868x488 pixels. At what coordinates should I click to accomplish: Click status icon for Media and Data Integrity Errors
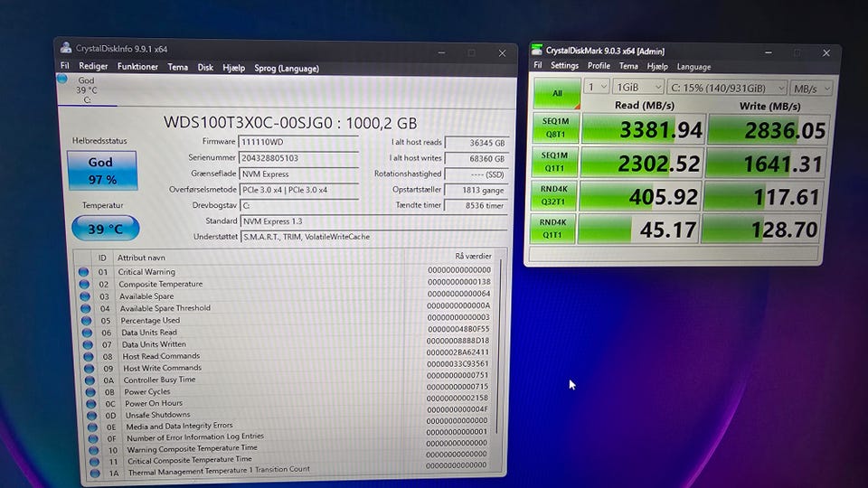click(x=92, y=427)
